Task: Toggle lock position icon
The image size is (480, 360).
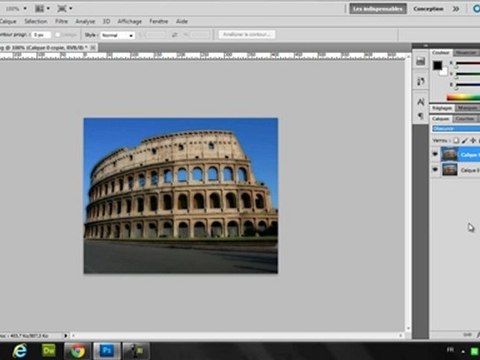Action: [473, 141]
